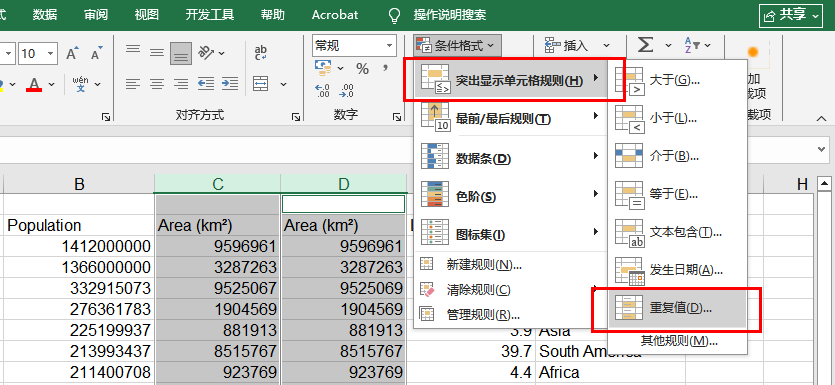
Task: Click the AutoSum sigma icon
Action: click(645, 45)
